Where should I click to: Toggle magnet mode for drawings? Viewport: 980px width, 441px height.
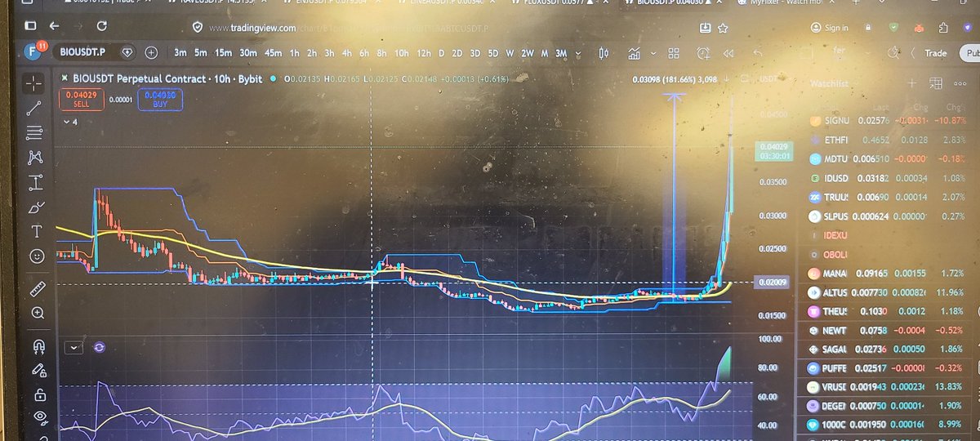click(38, 346)
